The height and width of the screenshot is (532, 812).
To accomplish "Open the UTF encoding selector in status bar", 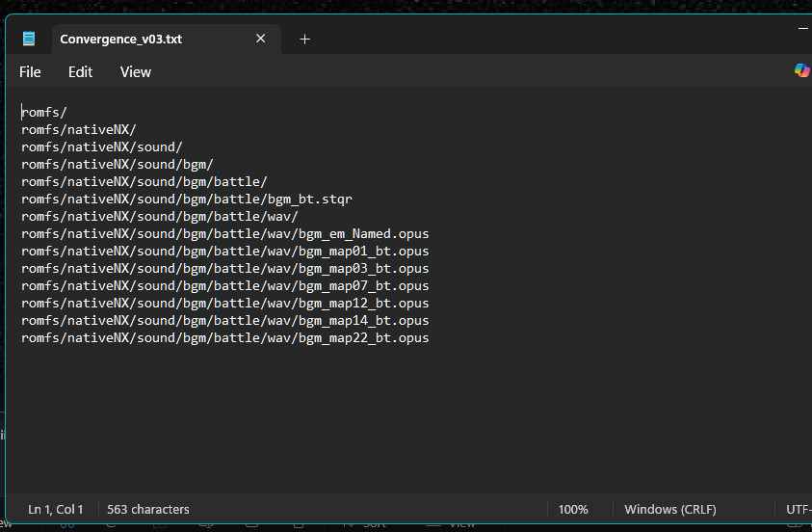I will point(798,509).
